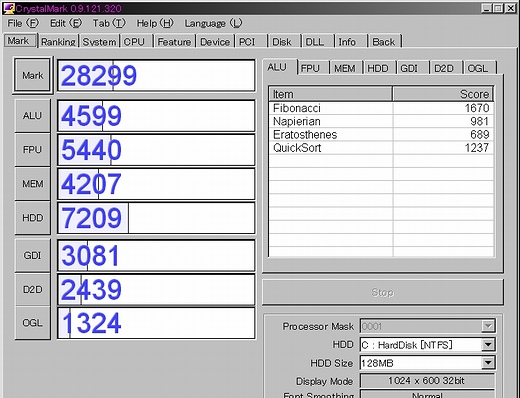Select the Napierian row
Image resolution: width=520 pixels, height=398 pixels.
pos(381,121)
